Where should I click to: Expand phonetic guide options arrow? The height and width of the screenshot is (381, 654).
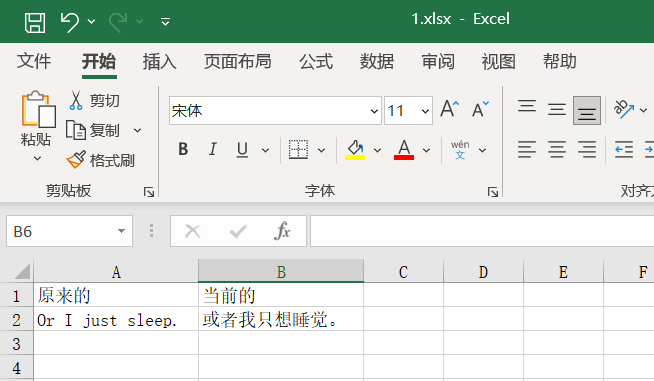click(x=482, y=150)
